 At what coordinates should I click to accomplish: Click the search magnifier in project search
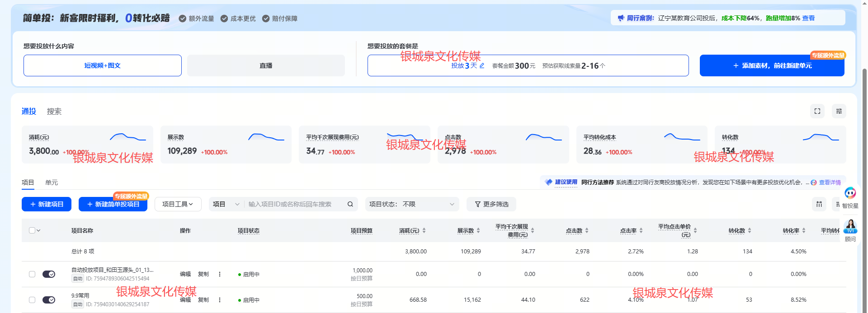[x=350, y=204]
